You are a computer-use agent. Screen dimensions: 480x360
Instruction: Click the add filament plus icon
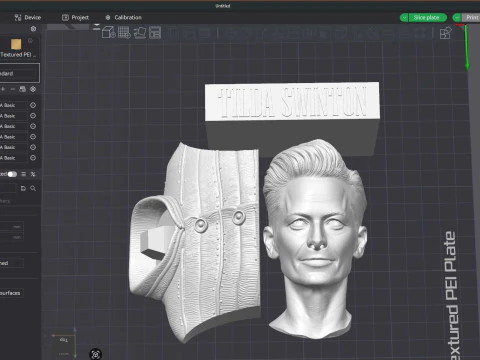(3, 89)
